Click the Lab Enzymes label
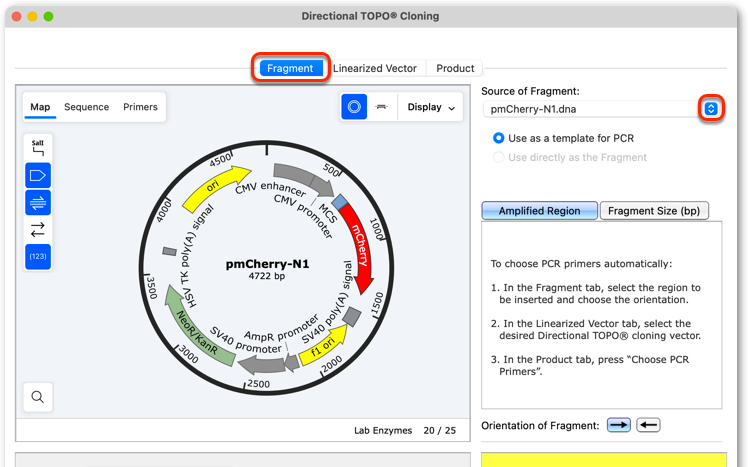The height and width of the screenshot is (467, 748). point(383,430)
